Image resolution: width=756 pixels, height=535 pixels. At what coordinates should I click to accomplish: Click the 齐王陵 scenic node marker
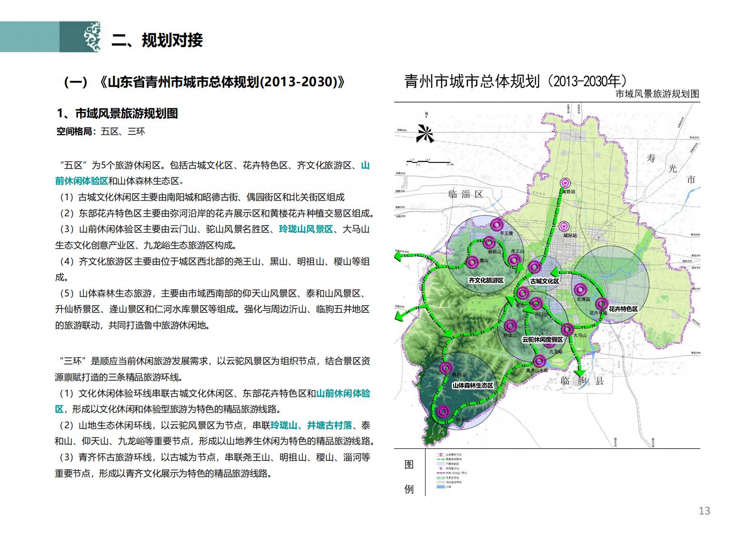497,223
